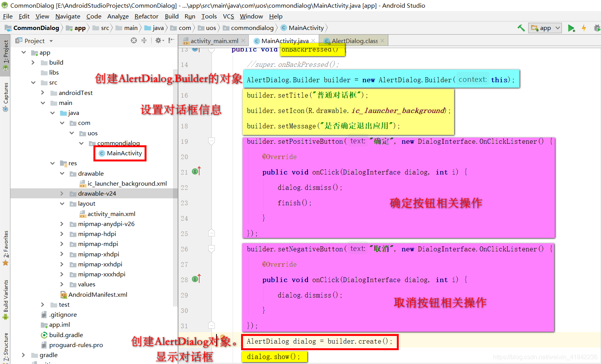The height and width of the screenshot is (364, 601).
Task: Switch to the AlertDialog.class tab
Action: pyautogui.click(x=355, y=41)
